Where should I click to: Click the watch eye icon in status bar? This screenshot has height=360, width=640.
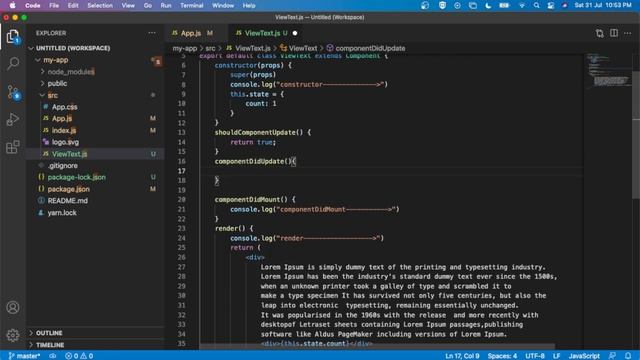(x=53, y=356)
